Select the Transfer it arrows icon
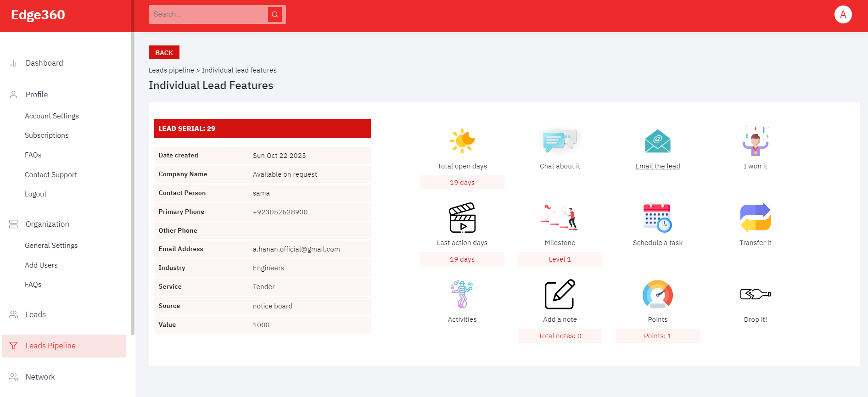The image size is (868, 397). click(755, 218)
